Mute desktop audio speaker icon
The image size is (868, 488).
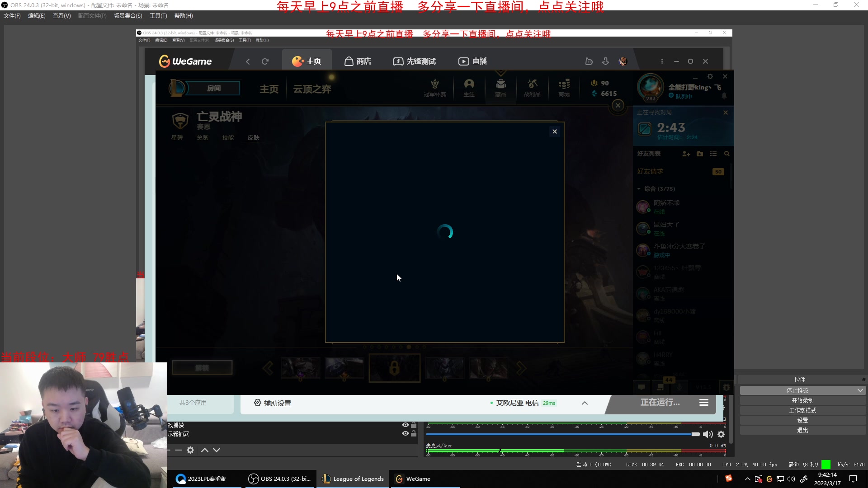tap(708, 434)
